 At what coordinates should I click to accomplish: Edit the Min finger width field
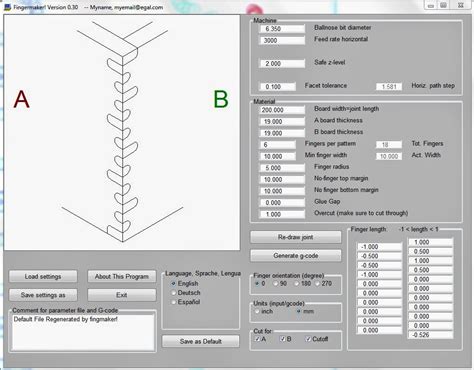[278, 156]
